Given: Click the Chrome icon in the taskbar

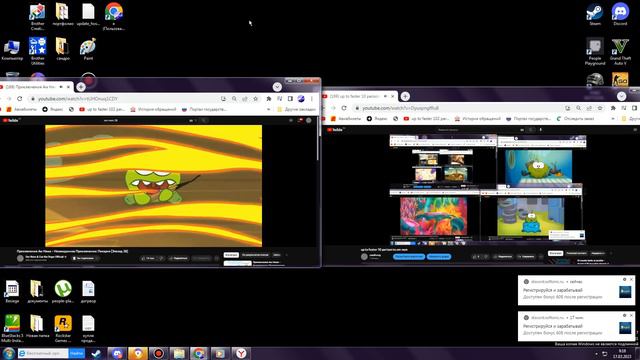Looking at the screenshot, I should [199, 353].
